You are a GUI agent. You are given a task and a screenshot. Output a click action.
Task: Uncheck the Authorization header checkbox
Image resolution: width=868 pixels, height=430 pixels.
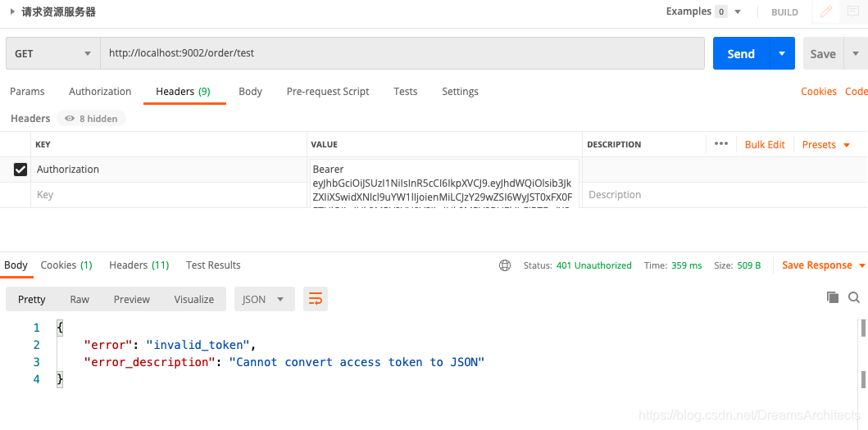pyautogui.click(x=20, y=170)
